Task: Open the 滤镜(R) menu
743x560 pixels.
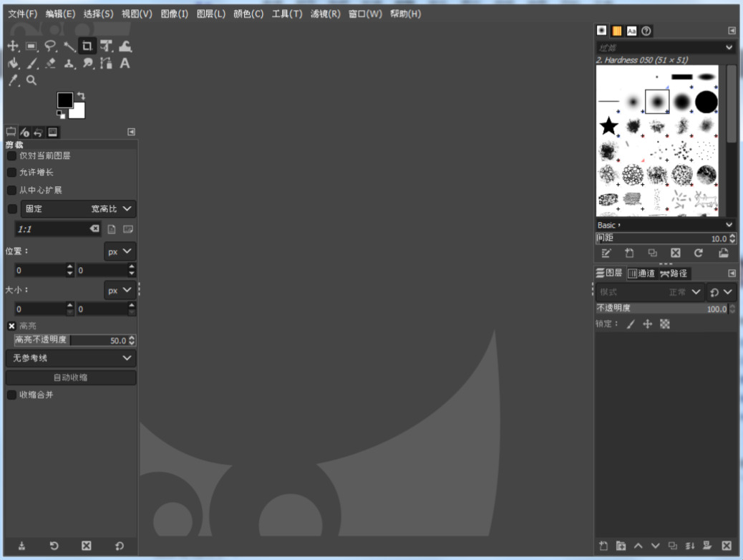Action: pyautogui.click(x=325, y=14)
